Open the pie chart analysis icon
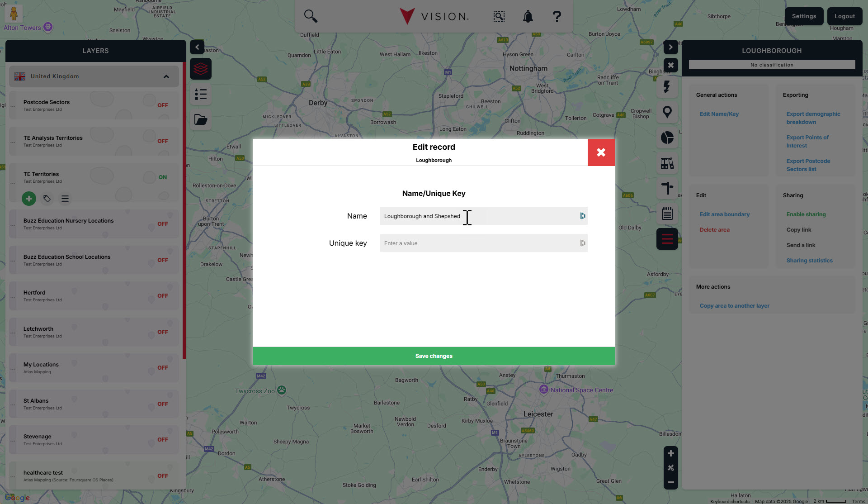Screen dimensions: 868x504 tap(667, 137)
